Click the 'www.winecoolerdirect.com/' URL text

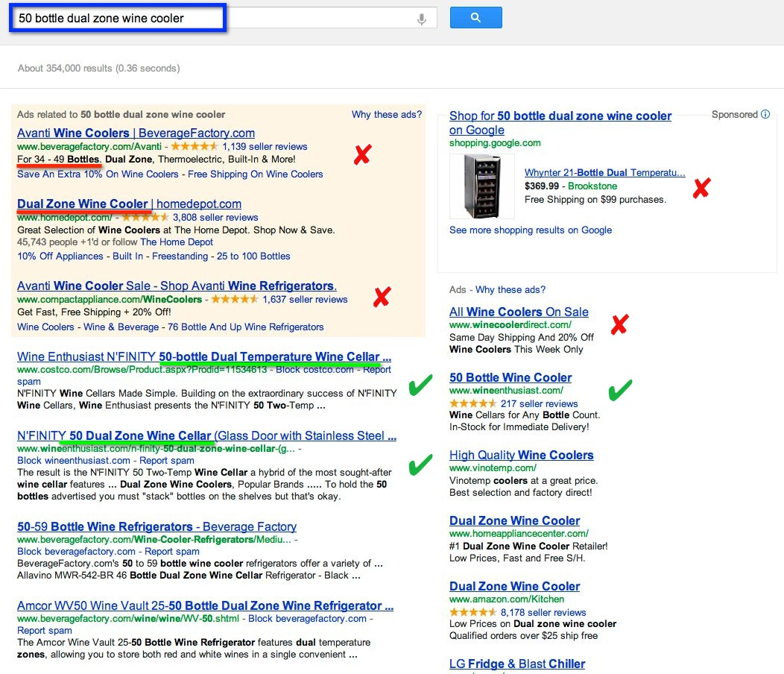click(510, 325)
